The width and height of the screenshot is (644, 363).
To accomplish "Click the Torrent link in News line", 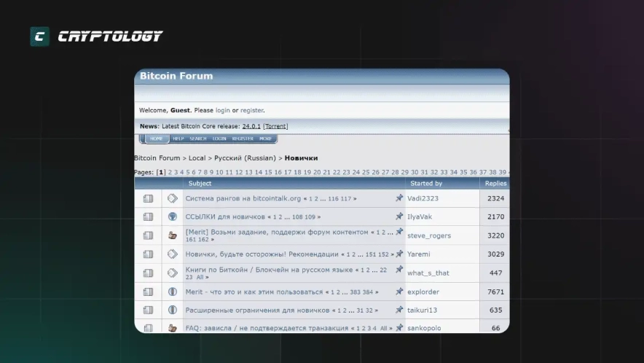I will (x=275, y=126).
